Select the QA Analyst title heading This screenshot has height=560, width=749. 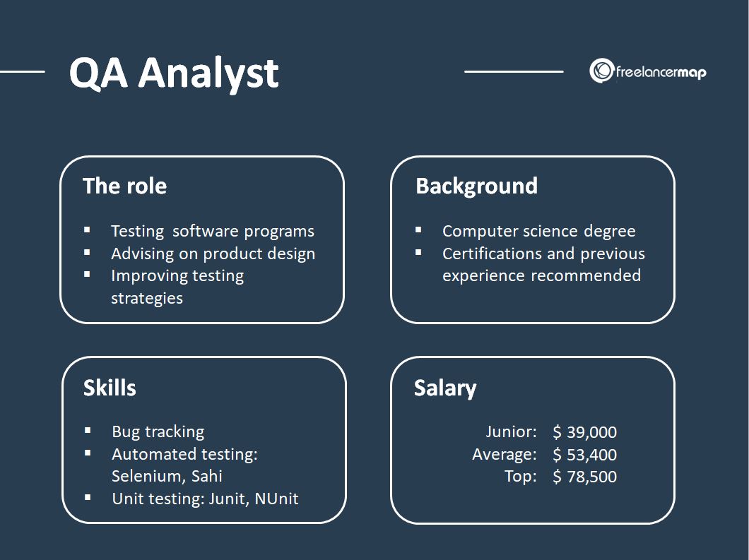click(174, 73)
